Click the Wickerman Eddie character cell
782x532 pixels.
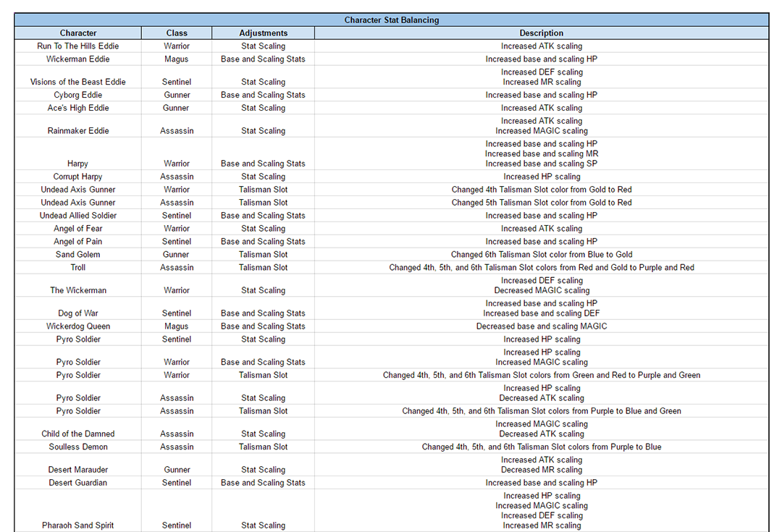click(x=78, y=59)
